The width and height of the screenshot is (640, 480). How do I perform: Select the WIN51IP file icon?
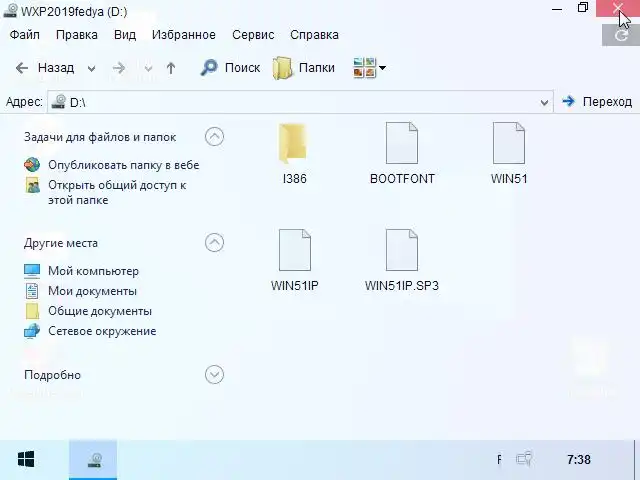295,250
